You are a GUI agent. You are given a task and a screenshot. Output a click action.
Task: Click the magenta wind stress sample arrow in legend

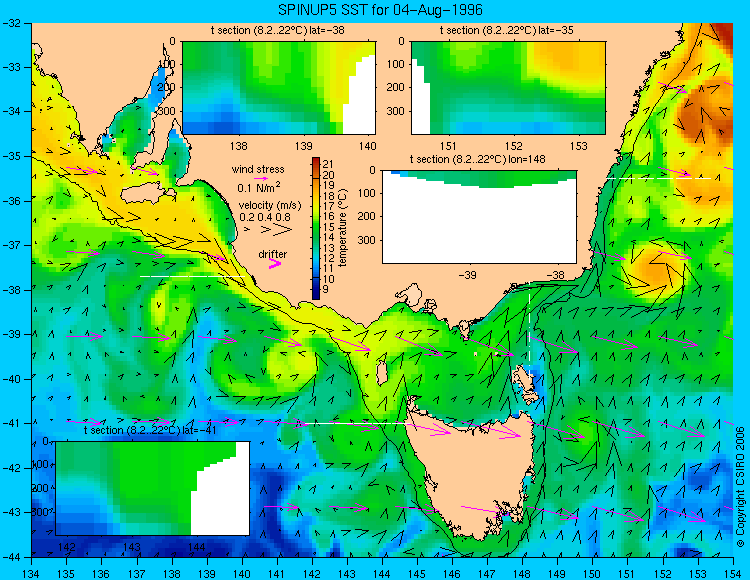coord(260,178)
